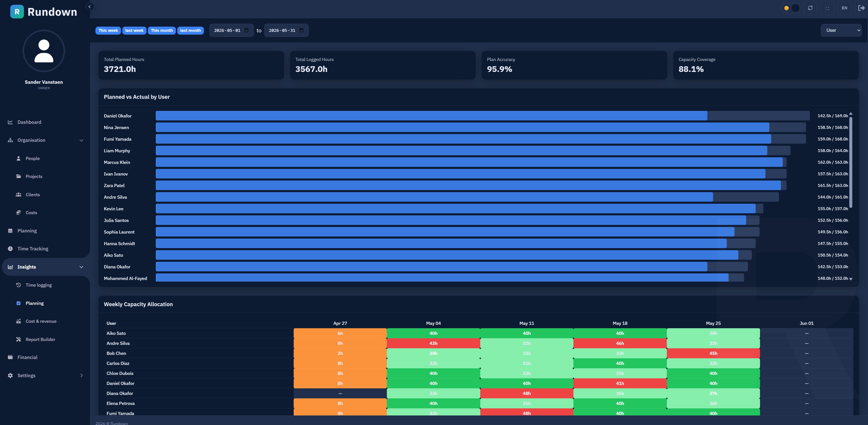The height and width of the screenshot is (425, 868).
Task: Expand the Settings menu chevron
Action: click(x=81, y=376)
